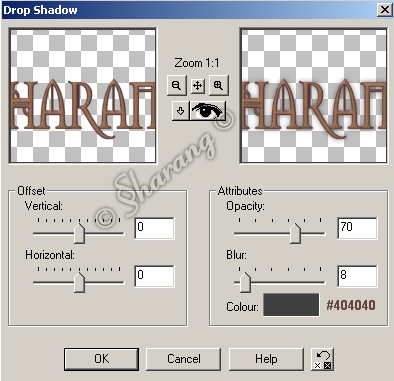Click the reset to default icon
Screen dimensions: 394x381
(323, 359)
